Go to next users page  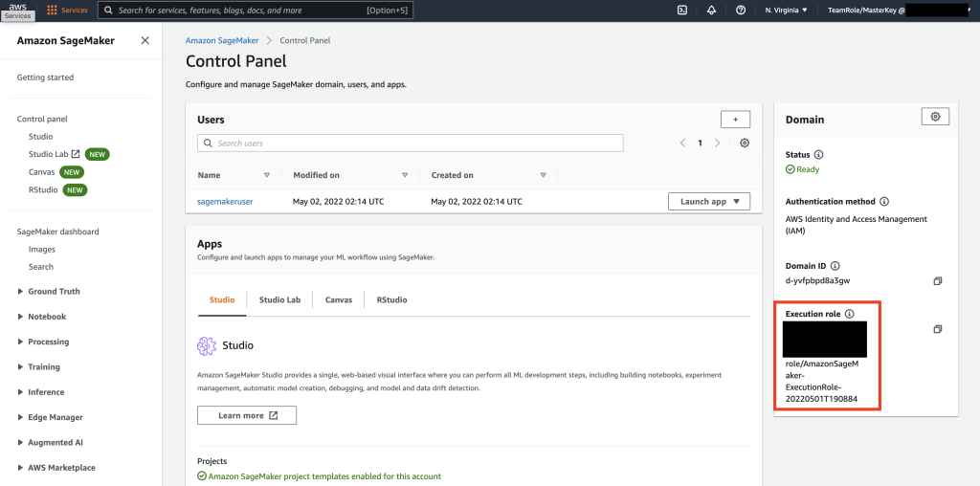tap(718, 144)
